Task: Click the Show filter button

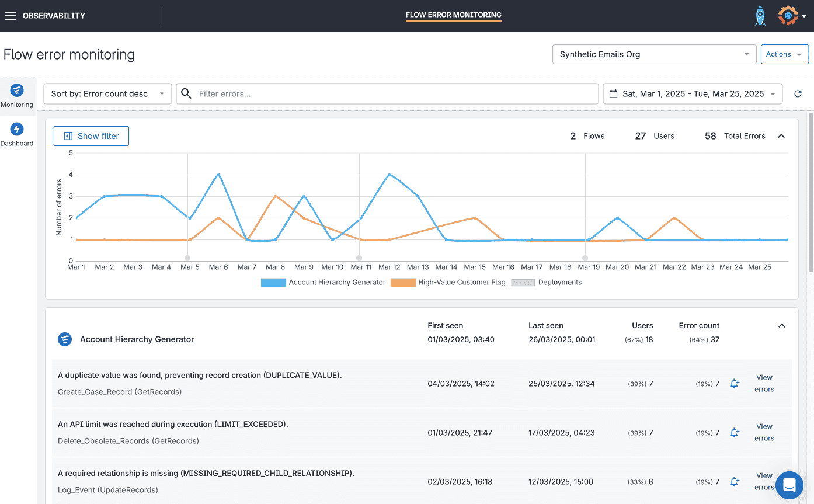Action: pyautogui.click(x=91, y=136)
